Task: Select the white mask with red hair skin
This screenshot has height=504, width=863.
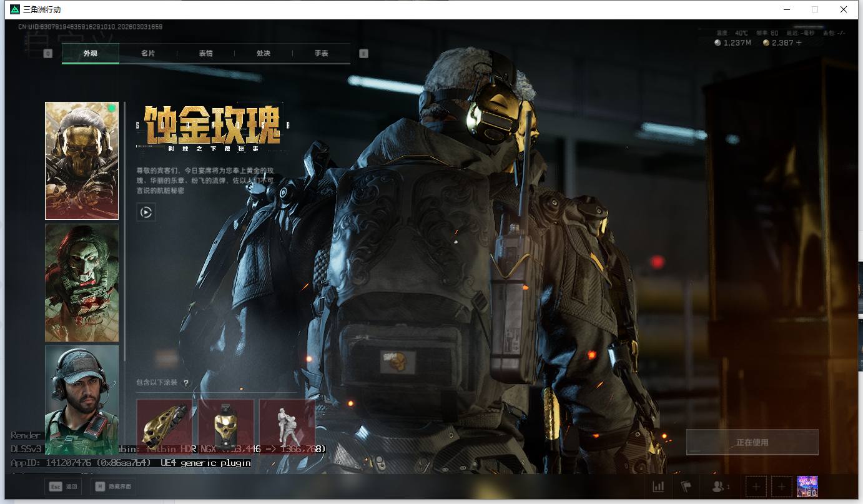Action: pos(82,283)
